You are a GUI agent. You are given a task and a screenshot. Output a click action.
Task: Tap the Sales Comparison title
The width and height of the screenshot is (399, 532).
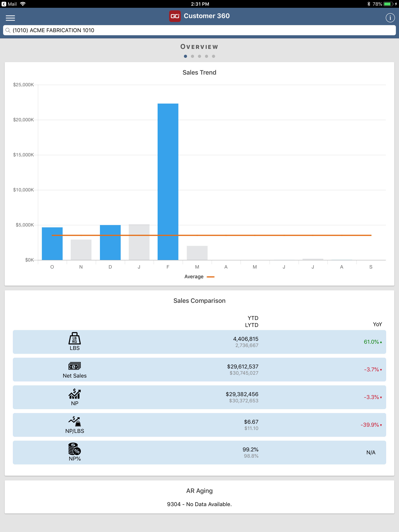pos(199,301)
